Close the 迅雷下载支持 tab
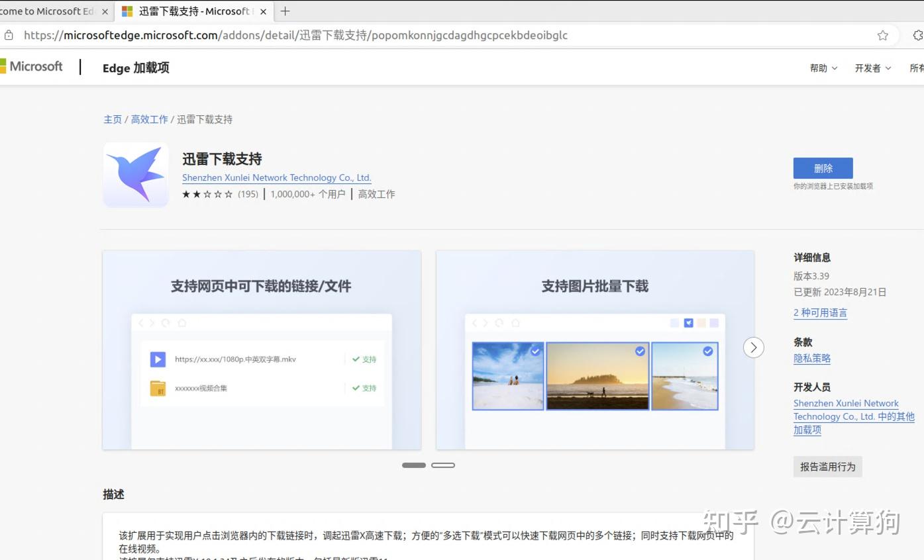 [264, 11]
